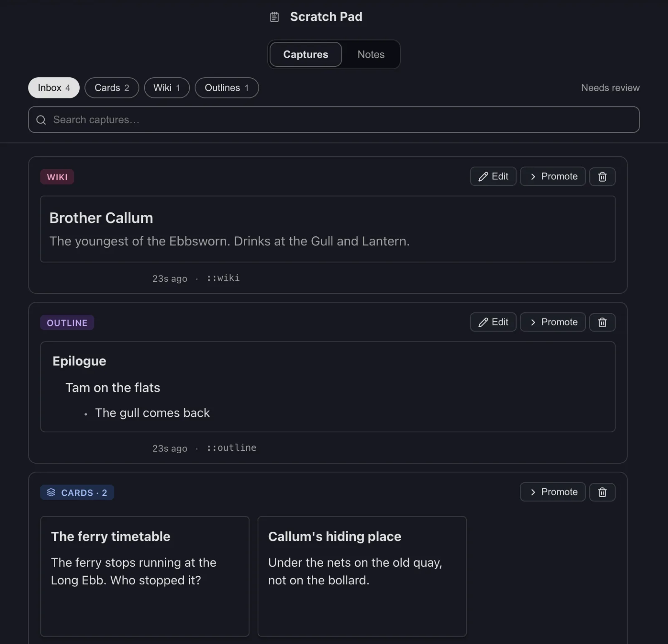The image size is (668, 644).
Task: Promote the Cards capture group
Action: (x=553, y=492)
